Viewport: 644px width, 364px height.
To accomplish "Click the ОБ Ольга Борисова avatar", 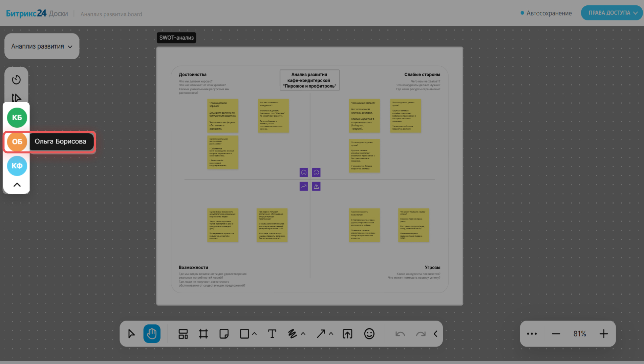I will (17, 142).
